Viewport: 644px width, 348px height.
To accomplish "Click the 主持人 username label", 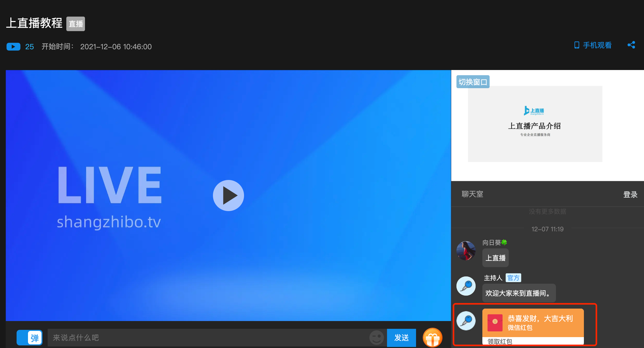I will 493,278.
